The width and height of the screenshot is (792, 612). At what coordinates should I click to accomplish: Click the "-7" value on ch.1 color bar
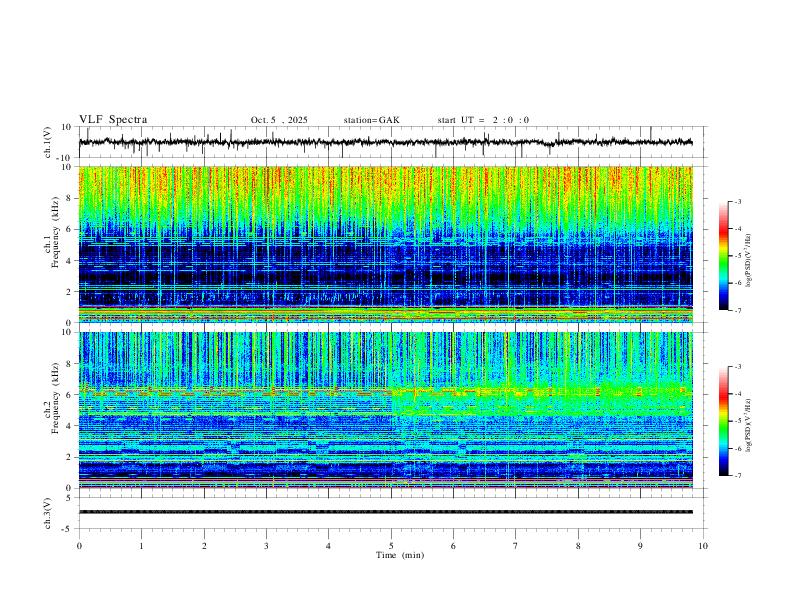coord(737,311)
